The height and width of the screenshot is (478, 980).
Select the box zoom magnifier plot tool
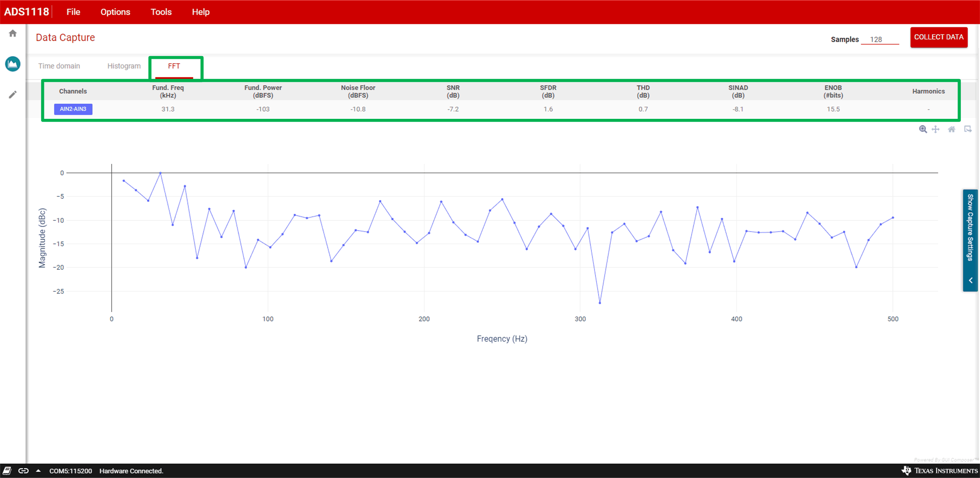coord(923,129)
